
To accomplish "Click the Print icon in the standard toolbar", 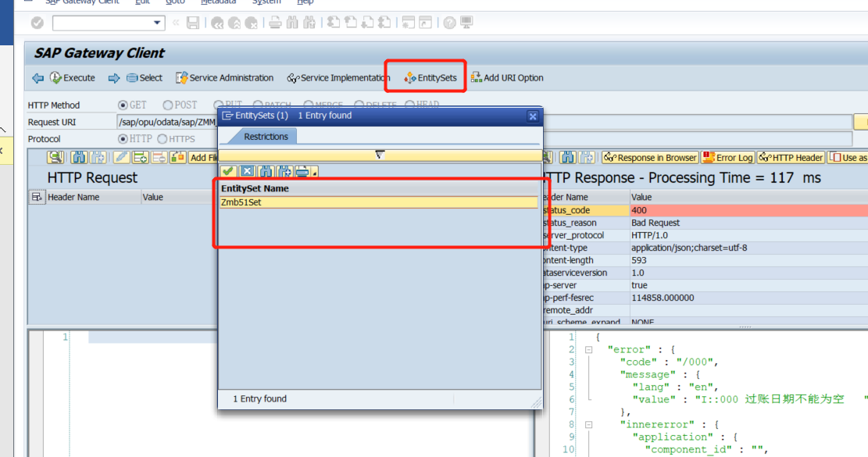I will point(275,23).
